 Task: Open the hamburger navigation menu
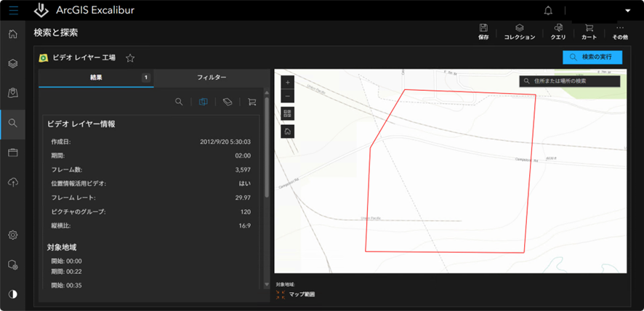point(13,11)
